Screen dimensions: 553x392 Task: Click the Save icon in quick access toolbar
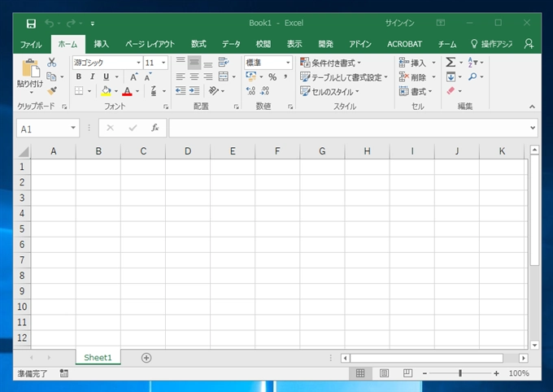click(x=31, y=24)
